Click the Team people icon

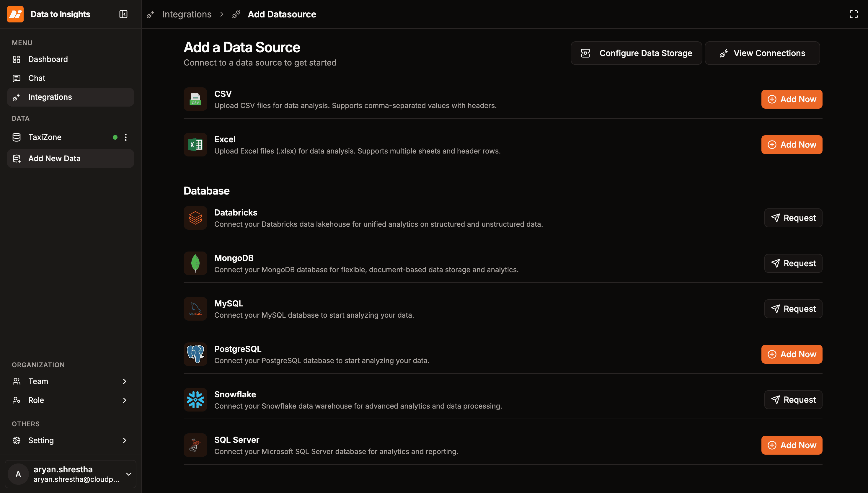point(17,381)
